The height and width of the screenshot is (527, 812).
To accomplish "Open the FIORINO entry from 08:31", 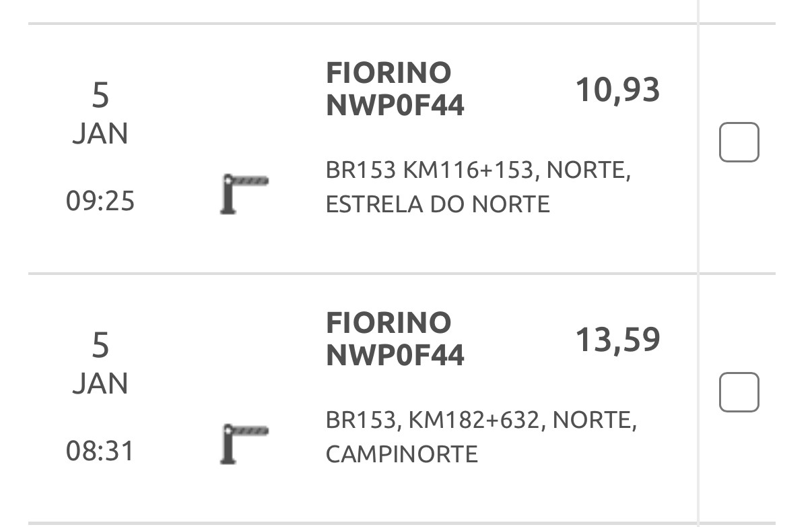I will 388,322.
